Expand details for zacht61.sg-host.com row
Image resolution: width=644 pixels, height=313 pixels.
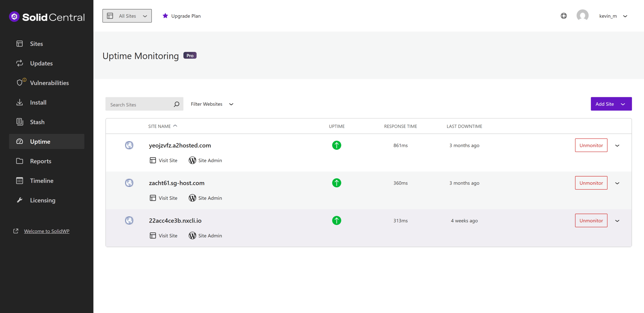coord(617,183)
